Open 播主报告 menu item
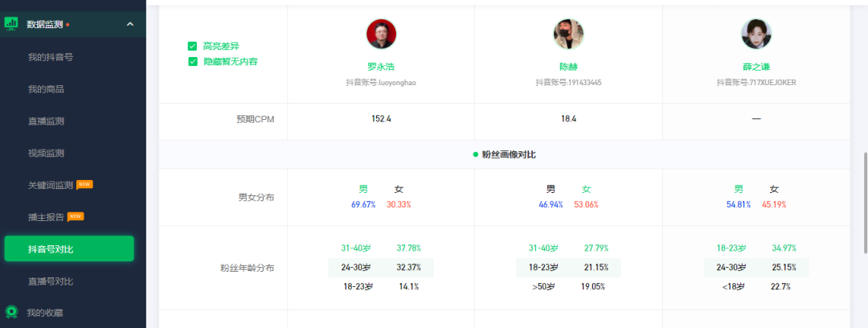 click(x=46, y=216)
